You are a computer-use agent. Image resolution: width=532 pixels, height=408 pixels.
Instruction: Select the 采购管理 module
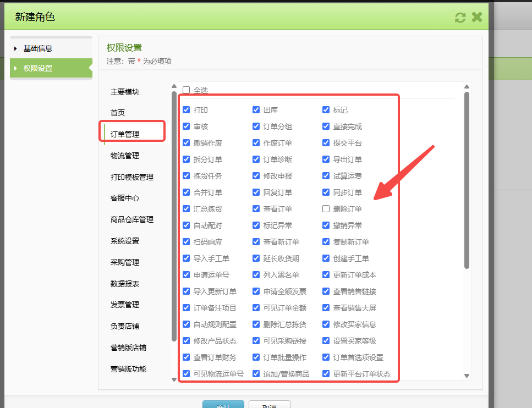click(x=132, y=262)
